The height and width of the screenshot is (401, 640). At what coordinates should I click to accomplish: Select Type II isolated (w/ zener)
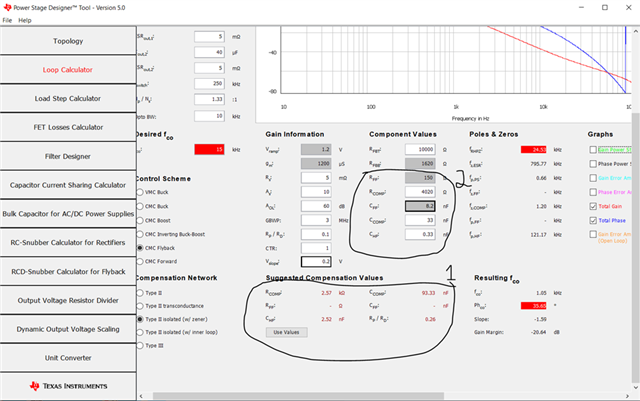point(140,319)
